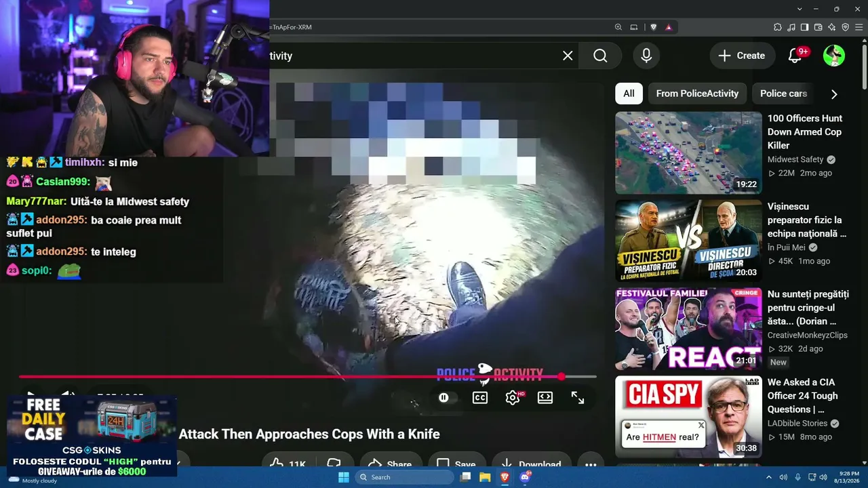This screenshot has height=488, width=868.
Task: Dislike the video
Action: coord(334,464)
